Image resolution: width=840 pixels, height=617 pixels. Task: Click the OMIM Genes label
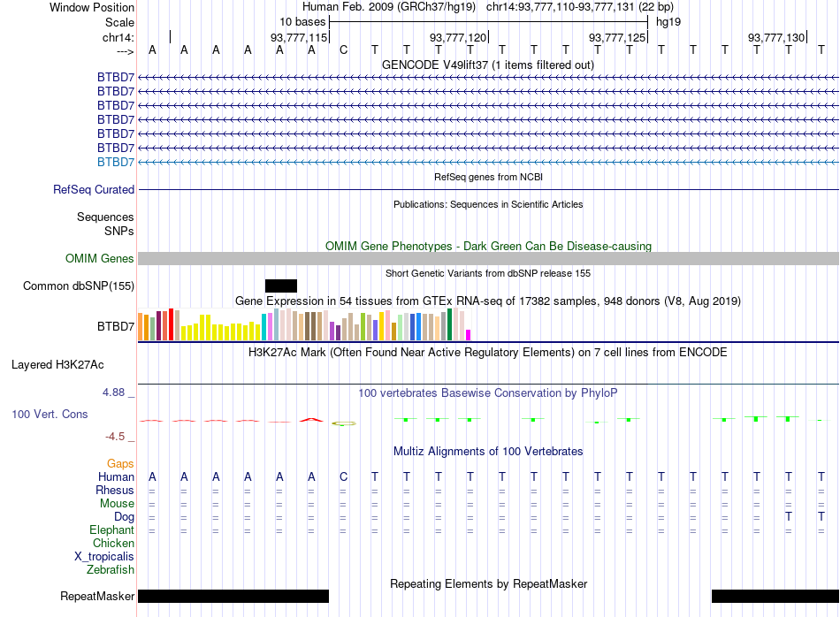point(100,259)
